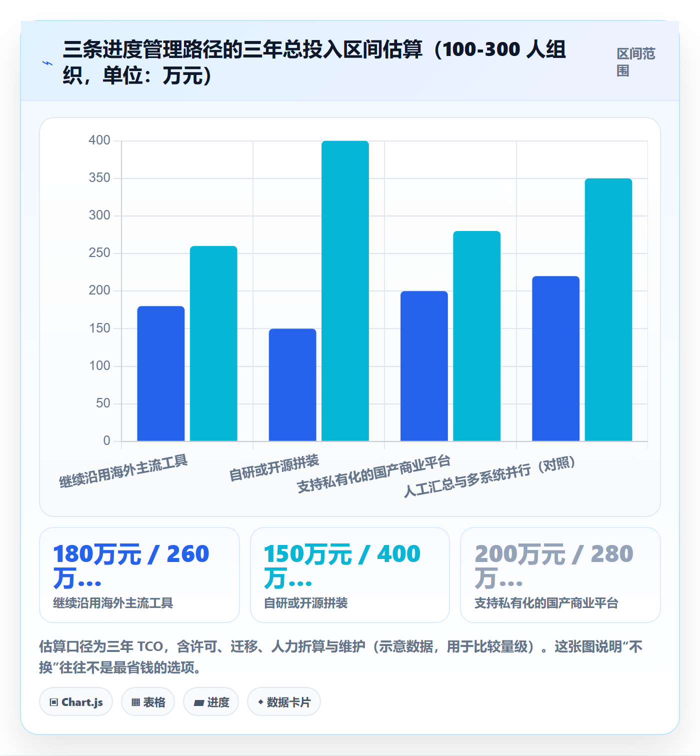Select the 进度 chip
The height and width of the screenshot is (756, 700).
pyautogui.click(x=211, y=702)
